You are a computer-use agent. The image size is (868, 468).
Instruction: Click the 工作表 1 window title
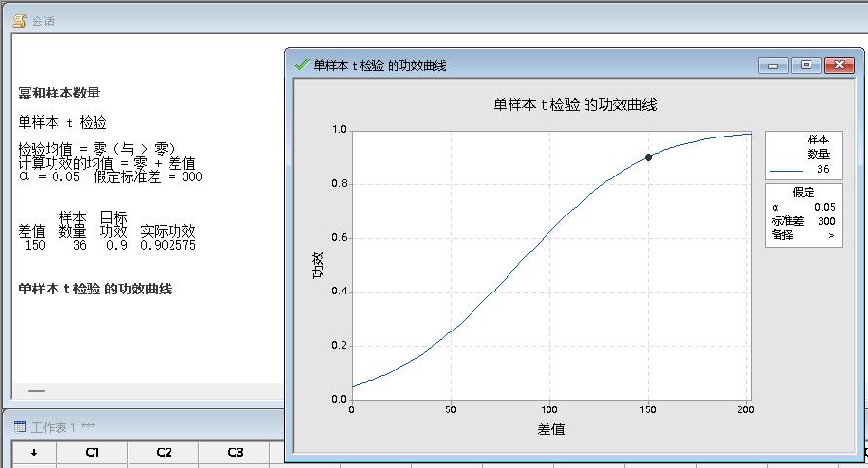tap(63, 427)
